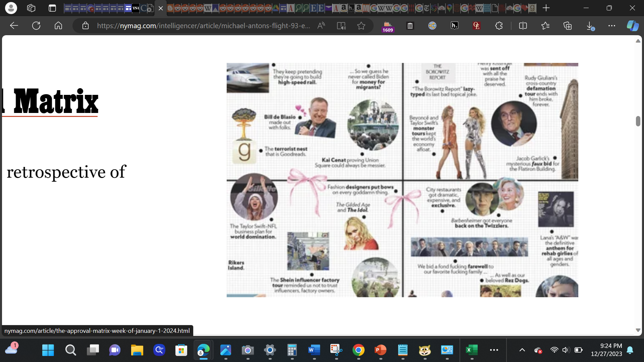This screenshot has width=644, height=362.
Task: Open tab actions menu
Action: pos(52,8)
